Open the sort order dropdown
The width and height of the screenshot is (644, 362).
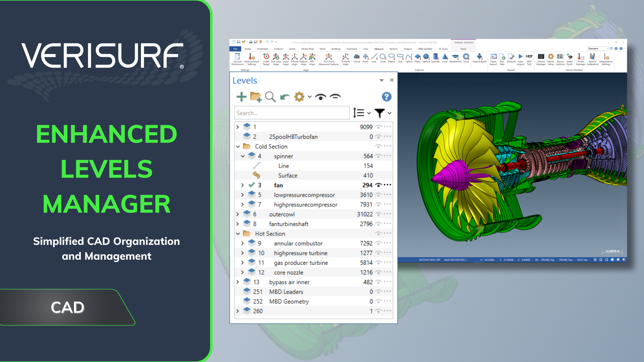point(362,113)
